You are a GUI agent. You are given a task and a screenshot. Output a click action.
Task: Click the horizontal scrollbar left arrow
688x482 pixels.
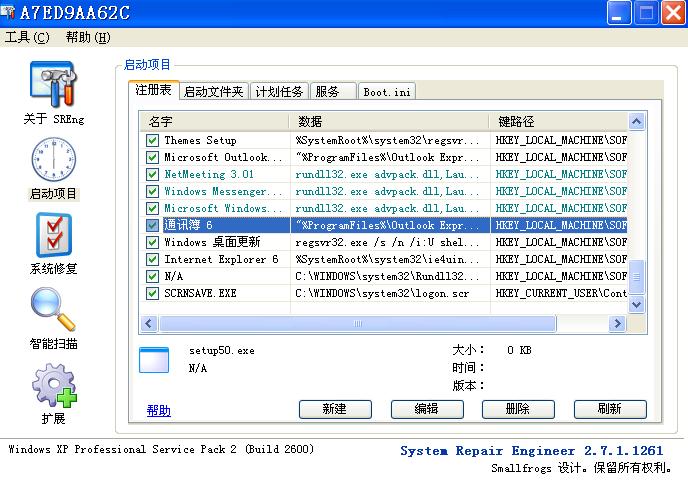click(149, 324)
